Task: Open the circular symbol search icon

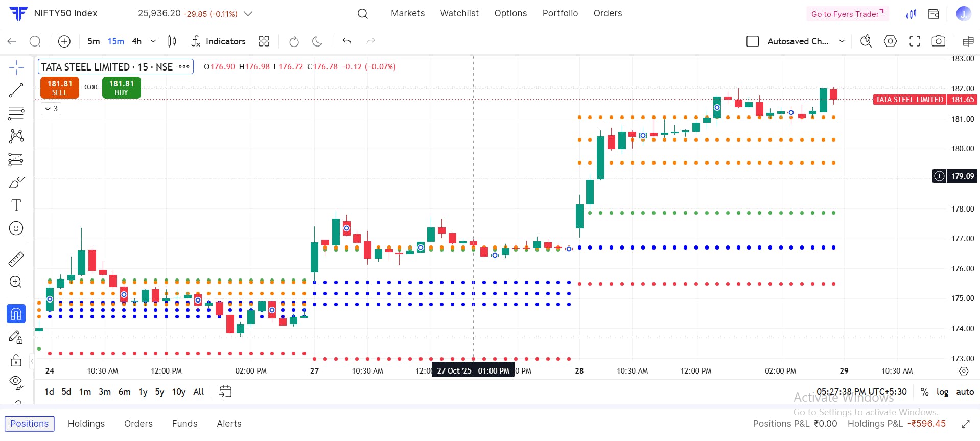Action: click(35, 41)
